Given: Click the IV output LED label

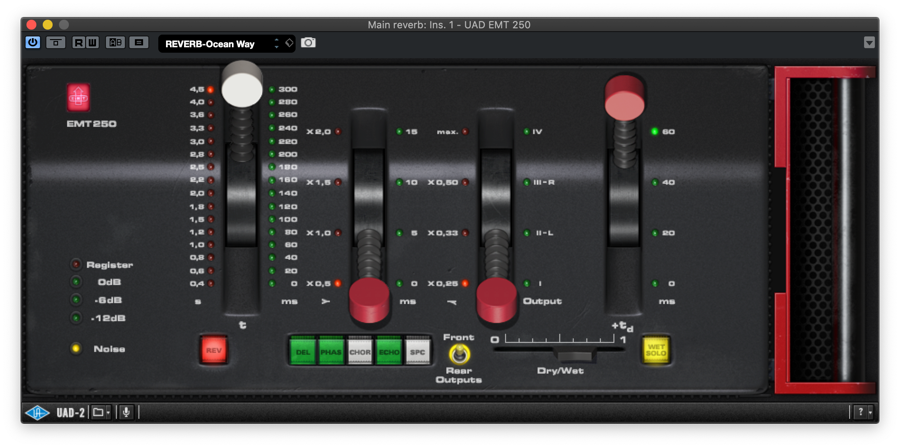Looking at the screenshot, I should (x=537, y=132).
